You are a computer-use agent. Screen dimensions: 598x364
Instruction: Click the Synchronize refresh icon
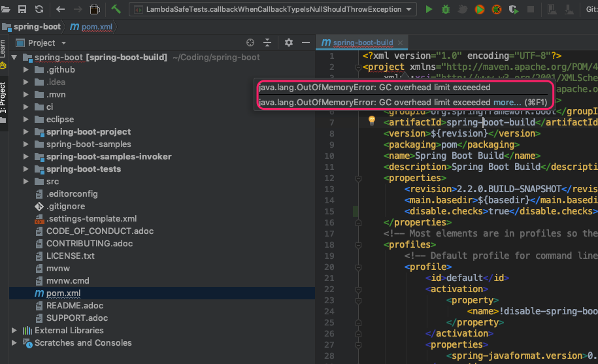click(39, 9)
